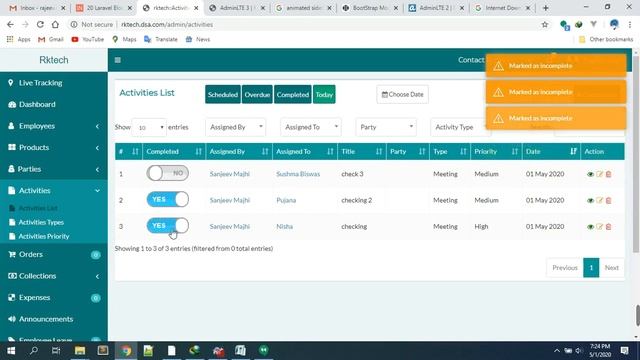Expand the Parties sidebar menu

coord(54,169)
